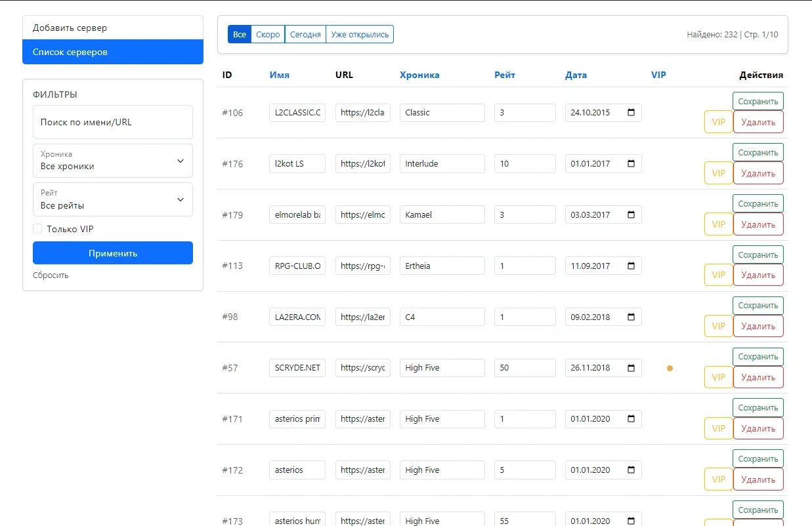Toggle the VIP badge on the l2kot LS row

pyautogui.click(x=718, y=173)
